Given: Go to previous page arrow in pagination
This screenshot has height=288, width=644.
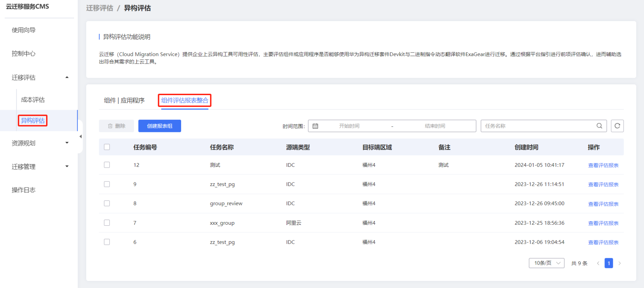Looking at the screenshot, I should point(598,263).
